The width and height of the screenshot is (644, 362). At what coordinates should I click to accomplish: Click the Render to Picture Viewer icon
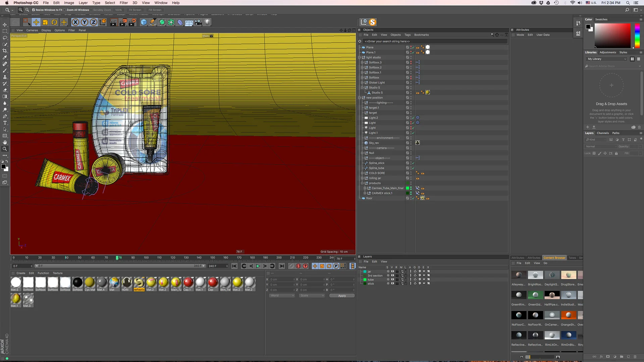click(123, 22)
